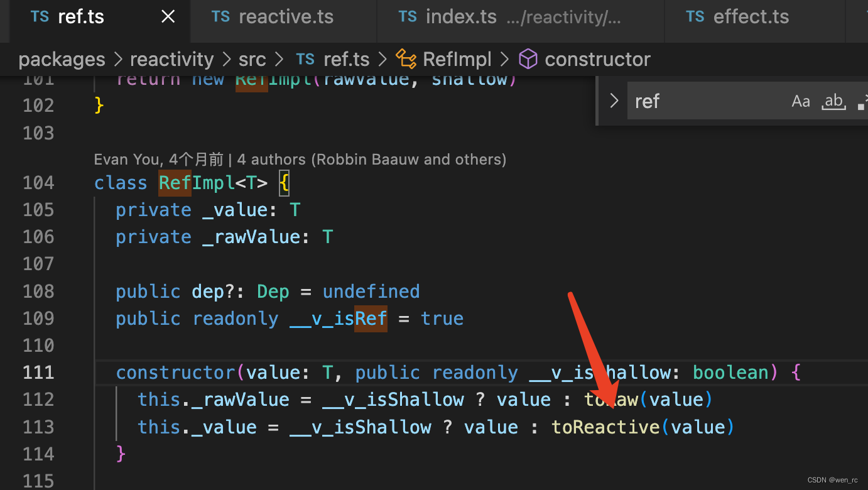Select src in the breadcrumb
Screen dimensions: 868x490
[x=252, y=59]
